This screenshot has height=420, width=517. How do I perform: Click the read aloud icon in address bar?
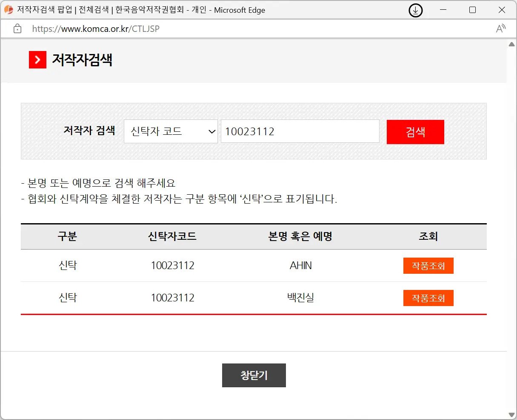point(501,28)
